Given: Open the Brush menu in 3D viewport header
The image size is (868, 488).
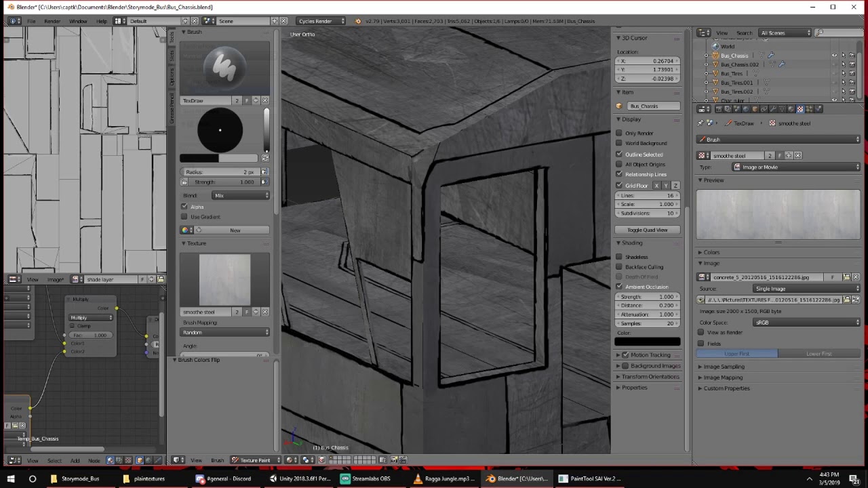Looking at the screenshot, I should coord(217,460).
